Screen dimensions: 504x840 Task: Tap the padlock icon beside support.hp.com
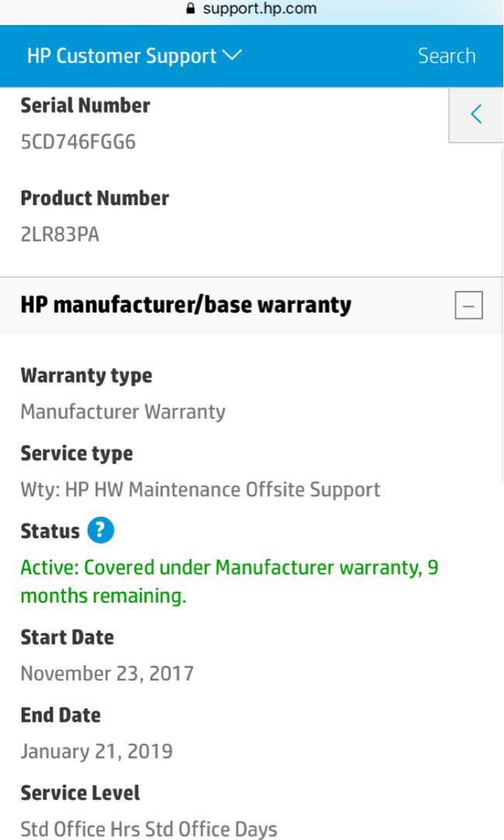[x=191, y=9]
